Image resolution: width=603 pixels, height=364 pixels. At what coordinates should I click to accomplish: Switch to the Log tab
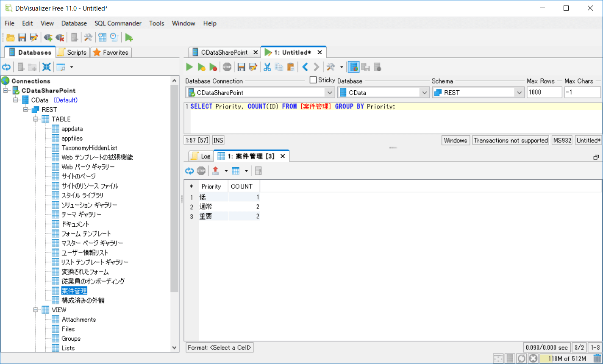[201, 156]
